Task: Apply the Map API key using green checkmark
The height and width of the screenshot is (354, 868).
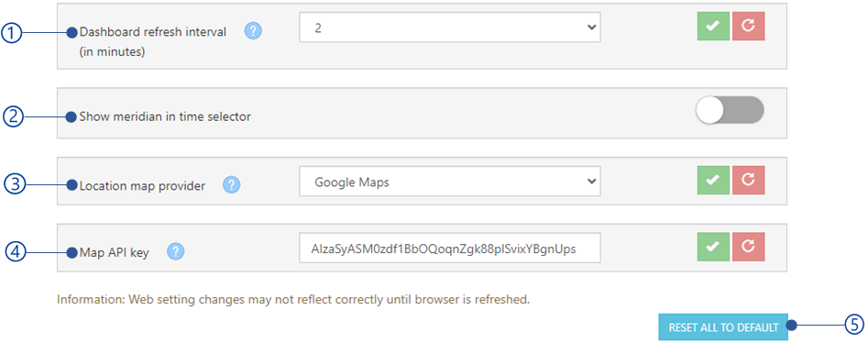Action: [713, 247]
